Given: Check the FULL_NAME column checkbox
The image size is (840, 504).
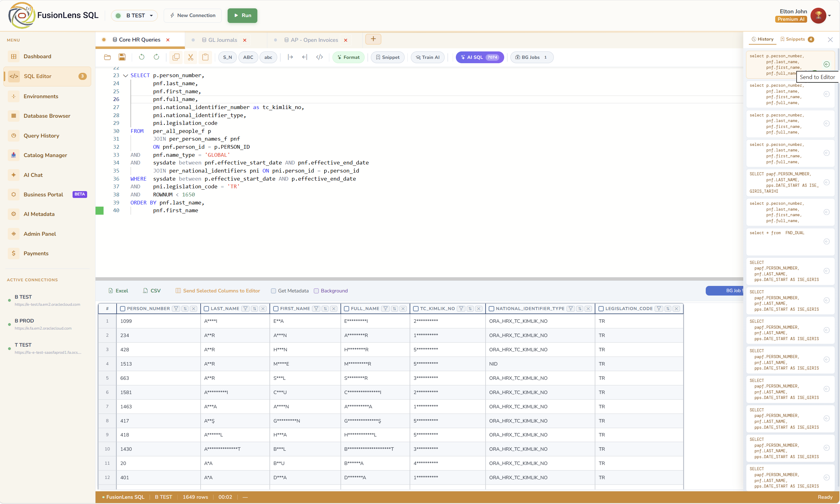Looking at the screenshot, I should [346, 309].
